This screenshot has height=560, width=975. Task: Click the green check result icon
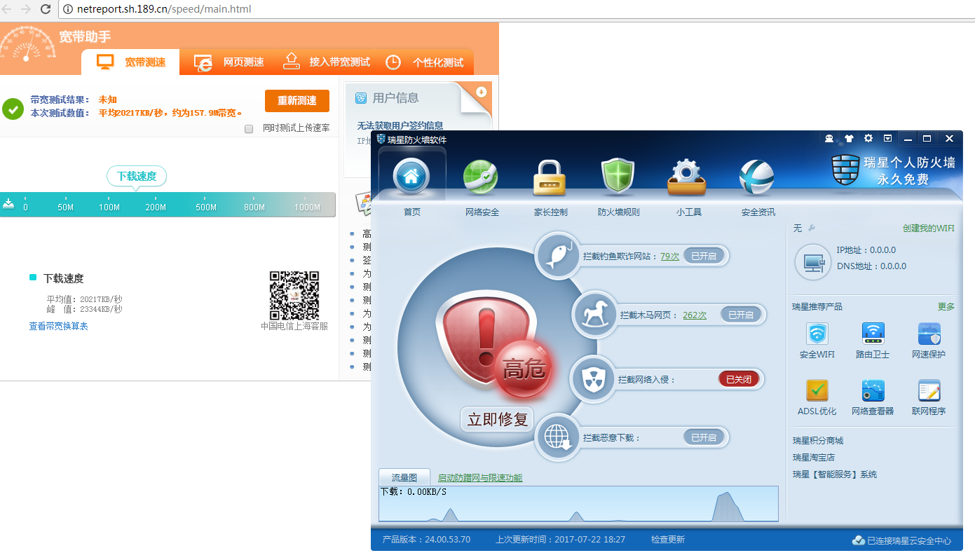pos(13,109)
